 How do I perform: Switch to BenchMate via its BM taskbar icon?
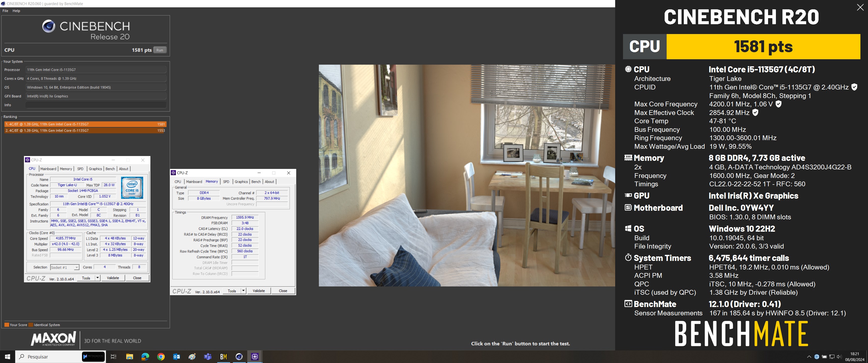tap(223, 357)
